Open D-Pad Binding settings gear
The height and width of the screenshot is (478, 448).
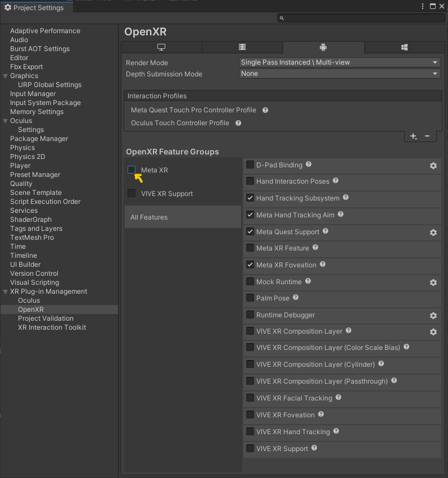point(433,166)
